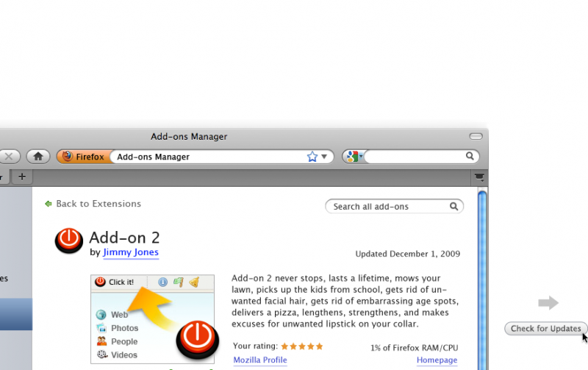Click the red Add-on 2 power icon

[68, 241]
